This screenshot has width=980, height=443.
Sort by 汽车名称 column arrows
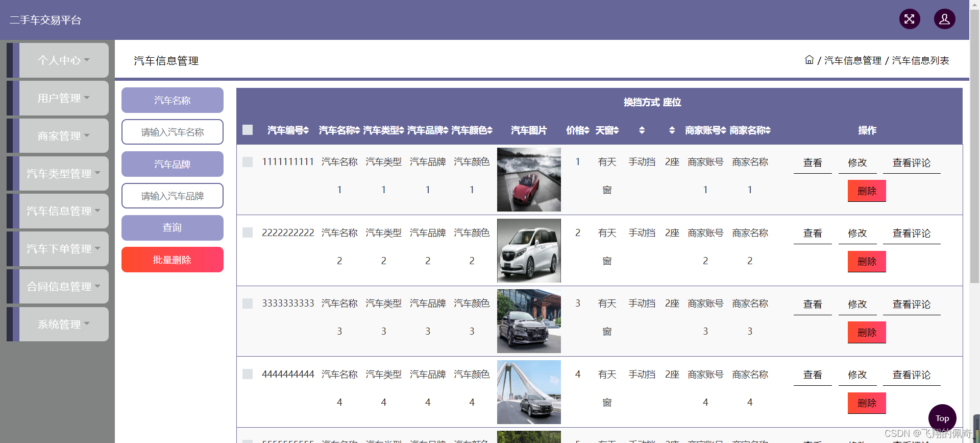[357, 130]
